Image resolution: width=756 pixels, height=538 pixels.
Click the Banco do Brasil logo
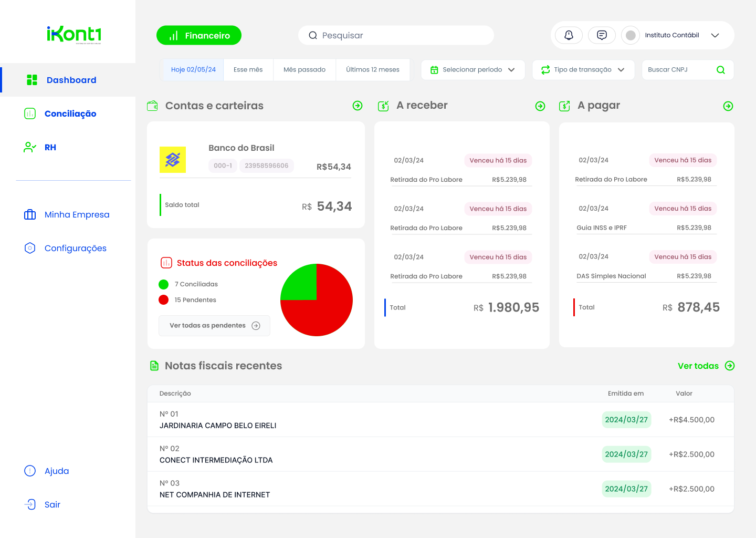(x=173, y=160)
